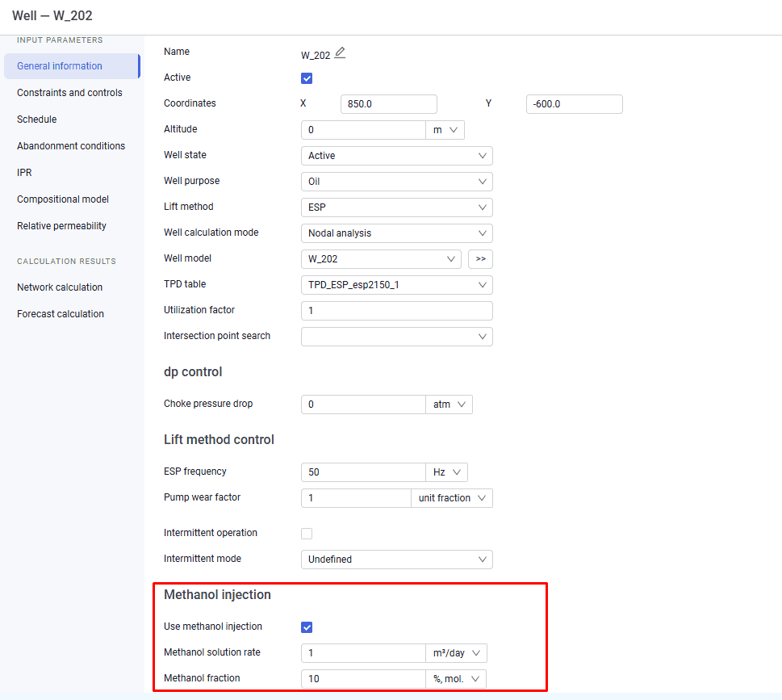Click the W_202 name text
782x700 pixels.
coord(316,56)
